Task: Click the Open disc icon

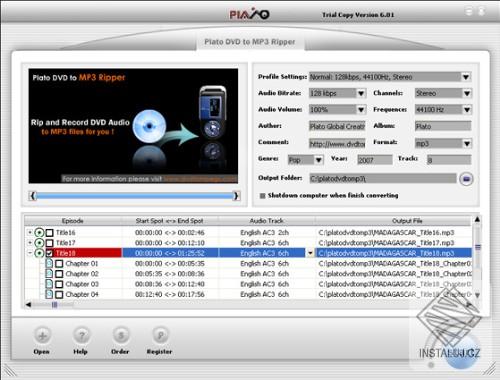Action: pos(42,335)
